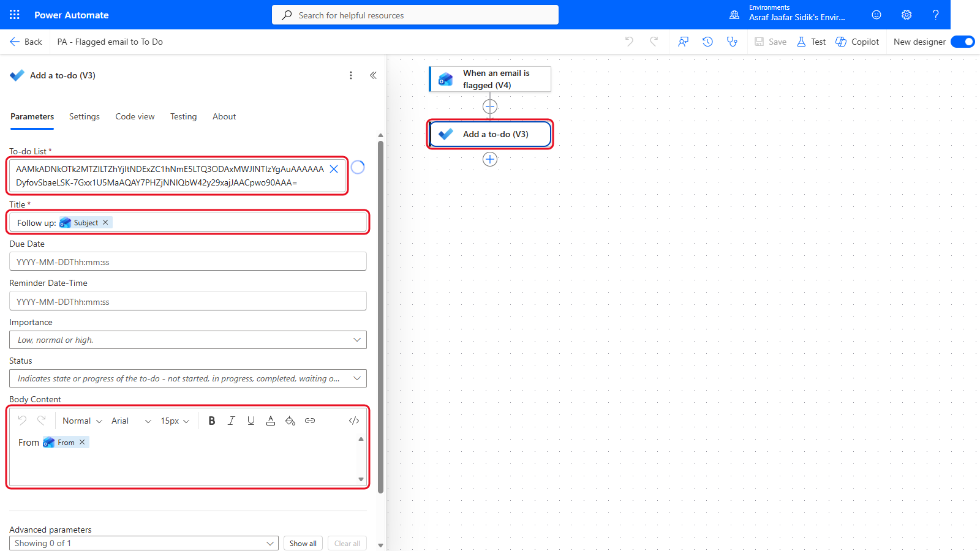The height and width of the screenshot is (551, 980).
Task: Choose highlight color paint bucket icon
Action: click(x=290, y=421)
